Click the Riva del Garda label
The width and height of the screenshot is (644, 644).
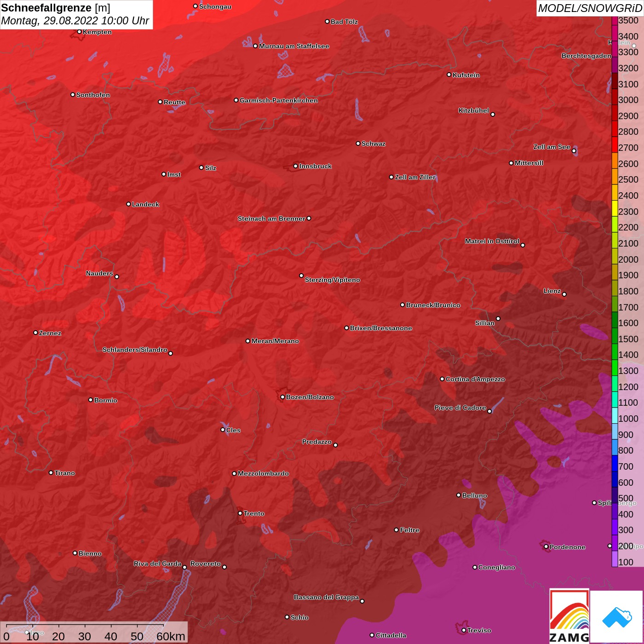coord(157,563)
